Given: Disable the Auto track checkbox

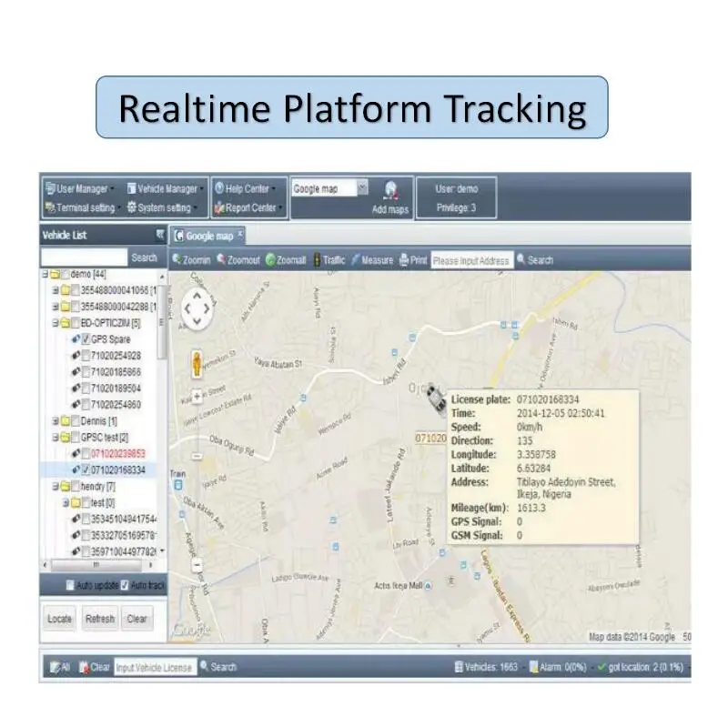Looking at the screenshot, I should [x=125, y=585].
